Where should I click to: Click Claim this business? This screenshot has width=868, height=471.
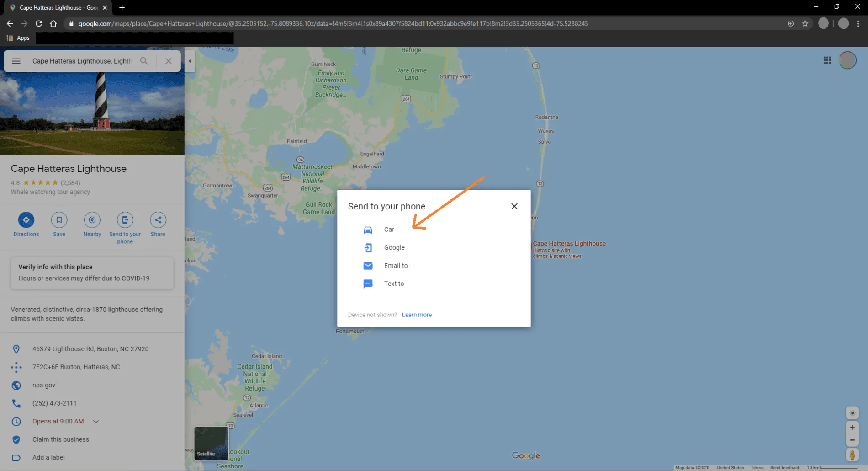click(61, 439)
